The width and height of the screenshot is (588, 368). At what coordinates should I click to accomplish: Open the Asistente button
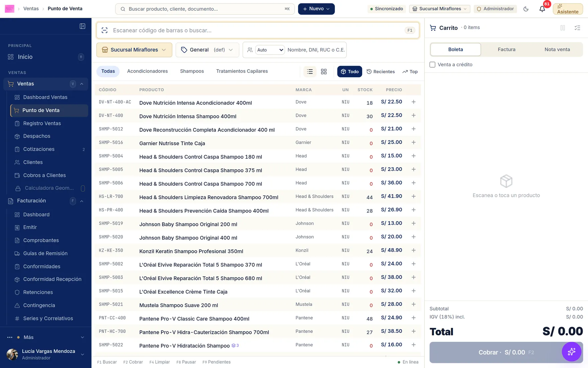click(x=568, y=9)
